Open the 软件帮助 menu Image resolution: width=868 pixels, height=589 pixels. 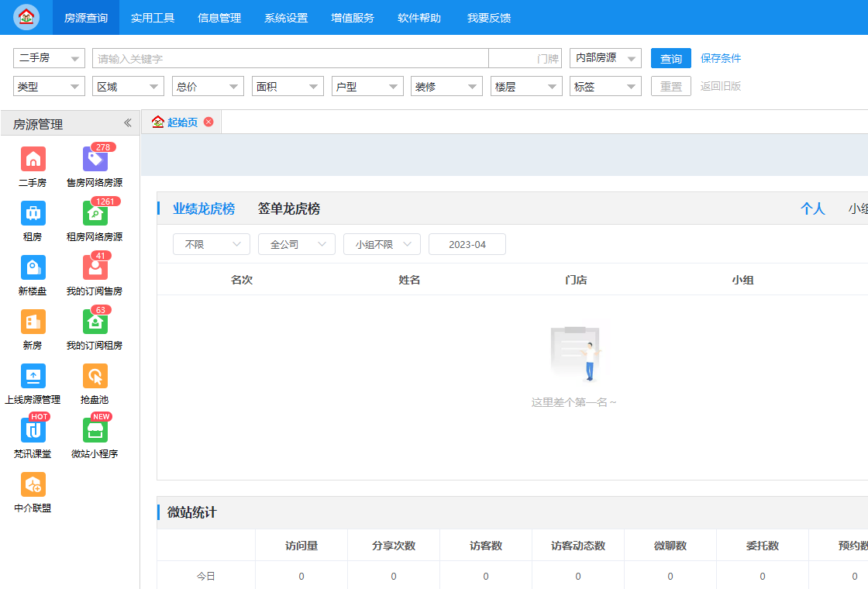click(419, 18)
